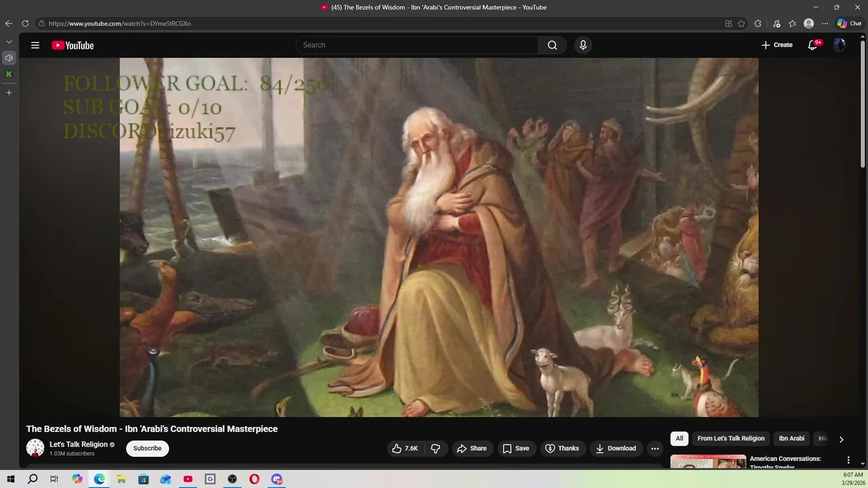Open Opera browser from the taskbar

point(254,479)
